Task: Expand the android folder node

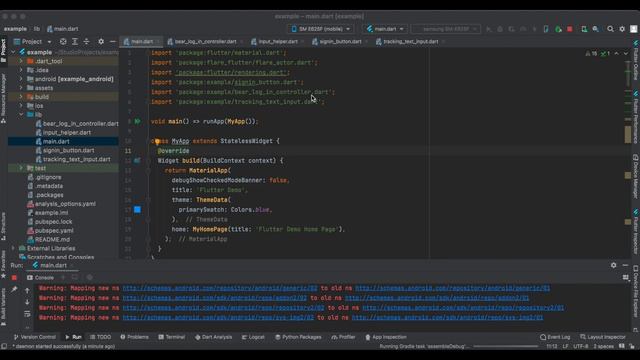Action: 21,79
